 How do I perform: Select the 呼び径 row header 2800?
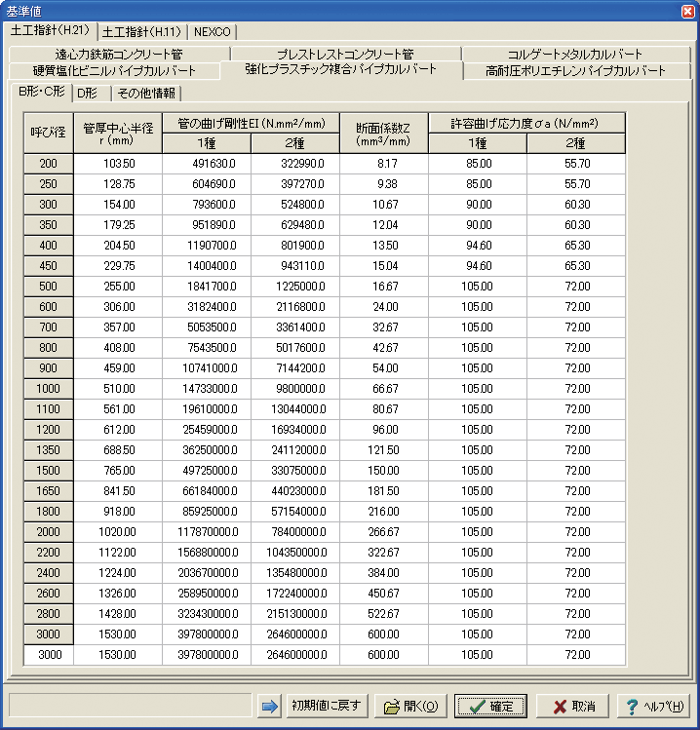[x=49, y=614]
